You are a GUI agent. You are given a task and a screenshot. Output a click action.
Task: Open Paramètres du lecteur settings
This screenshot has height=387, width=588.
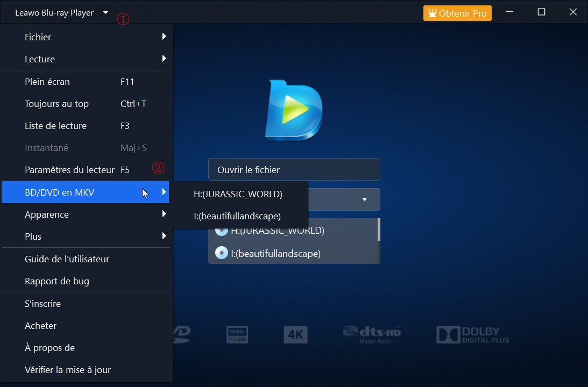86,170
